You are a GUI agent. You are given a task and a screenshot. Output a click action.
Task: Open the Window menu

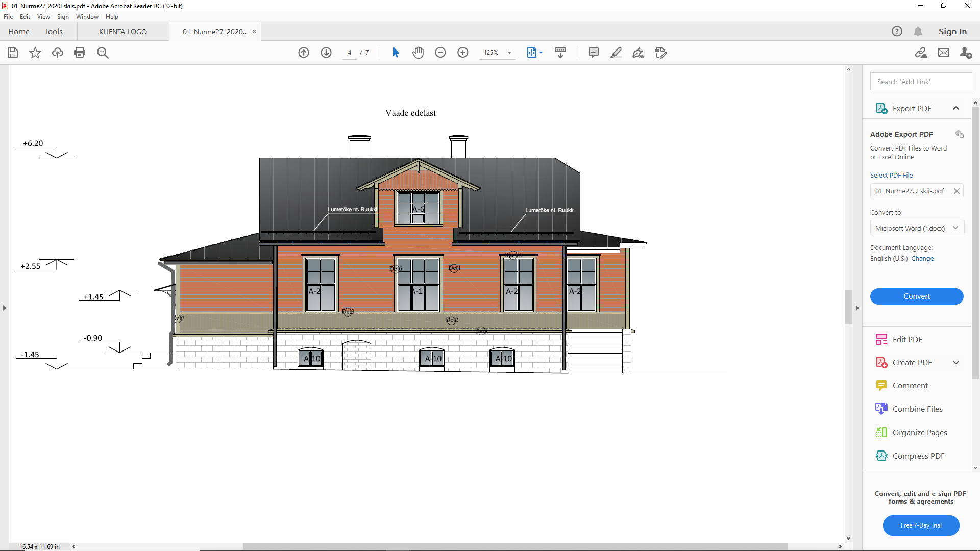pyautogui.click(x=87, y=17)
